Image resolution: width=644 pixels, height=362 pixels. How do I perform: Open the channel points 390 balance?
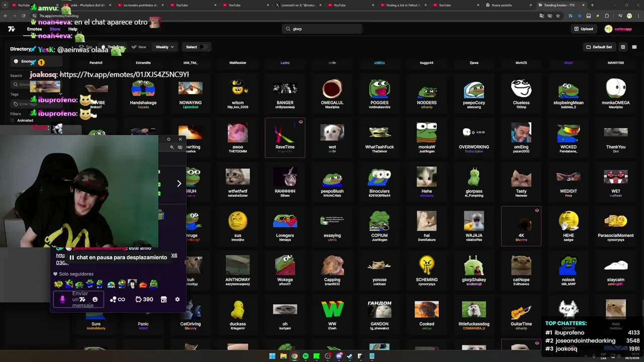(144, 300)
